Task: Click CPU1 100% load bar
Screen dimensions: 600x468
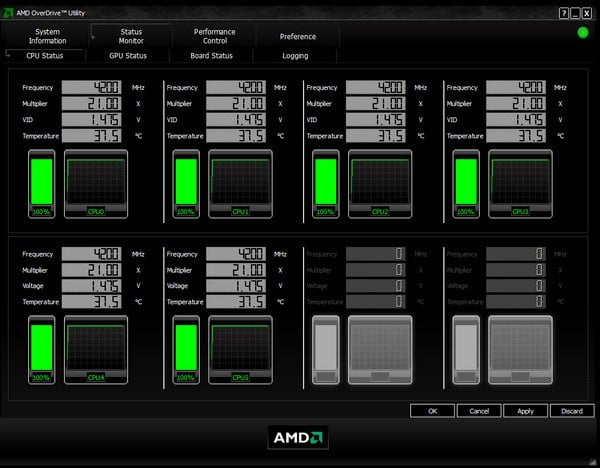Action: point(186,184)
